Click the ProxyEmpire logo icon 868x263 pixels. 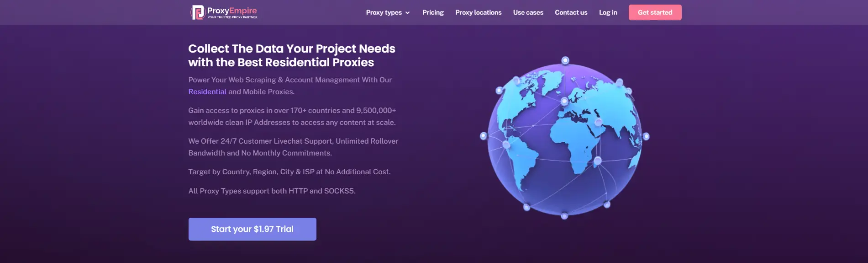tap(198, 12)
